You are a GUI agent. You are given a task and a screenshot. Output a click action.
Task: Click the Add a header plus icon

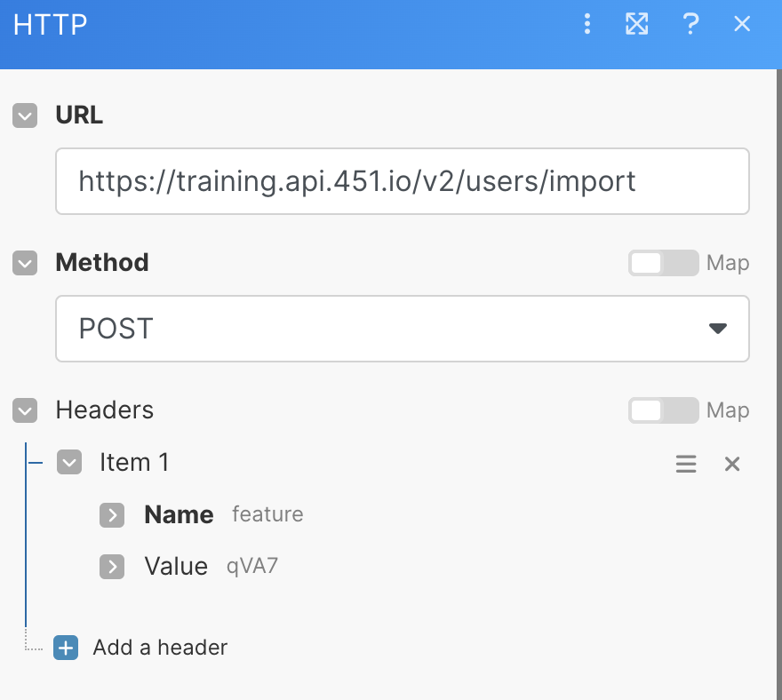pyautogui.click(x=65, y=648)
